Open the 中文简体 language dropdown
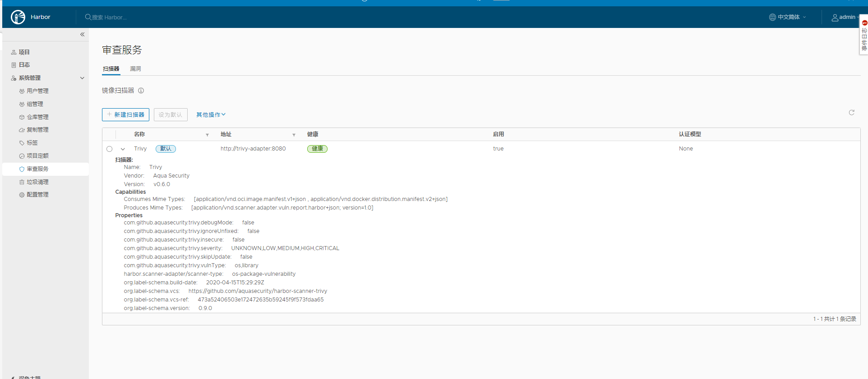 (788, 17)
